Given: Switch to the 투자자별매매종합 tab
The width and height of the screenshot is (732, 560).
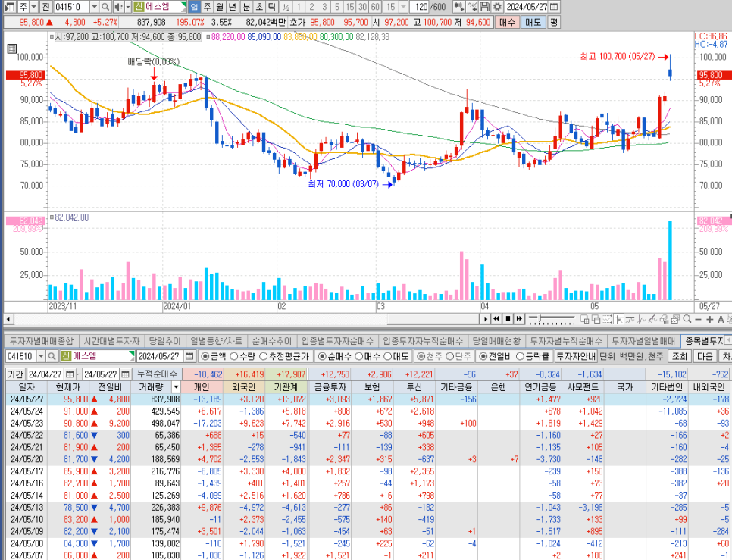Looking at the screenshot, I should coord(42,341).
